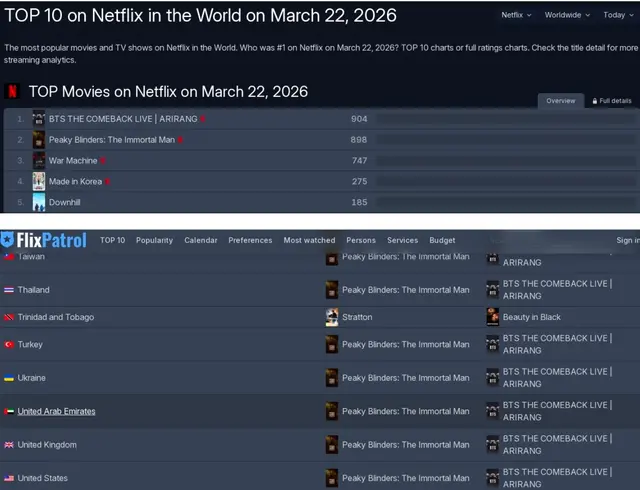Click the score 185 for Downhill
The height and width of the screenshot is (490, 640).
point(359,203)
